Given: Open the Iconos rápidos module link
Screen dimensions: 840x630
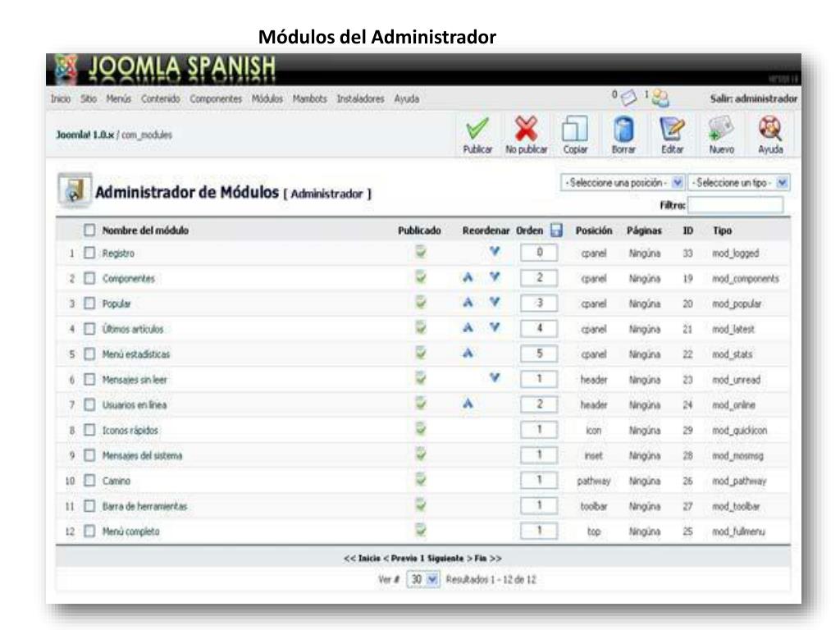Looking at the screenshot, I should click(130, 430).
